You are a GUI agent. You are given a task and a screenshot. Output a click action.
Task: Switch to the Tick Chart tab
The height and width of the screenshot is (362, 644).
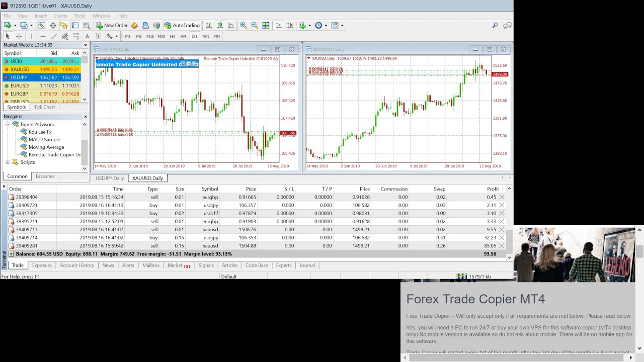point(44,107)
